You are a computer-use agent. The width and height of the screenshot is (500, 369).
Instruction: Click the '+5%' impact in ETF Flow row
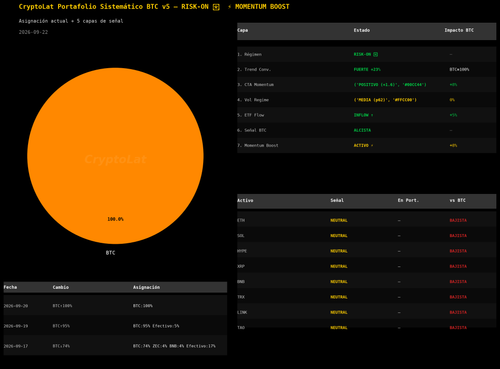point(453,115)
